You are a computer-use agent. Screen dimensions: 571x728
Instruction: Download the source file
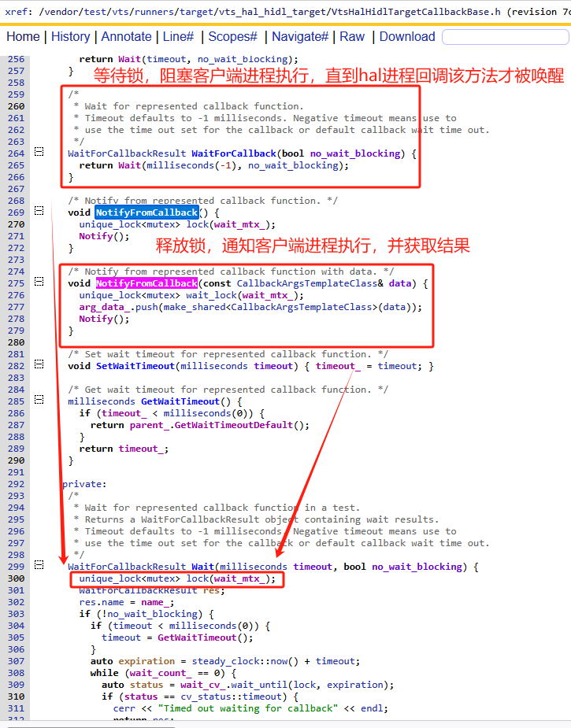coord(407,37)
